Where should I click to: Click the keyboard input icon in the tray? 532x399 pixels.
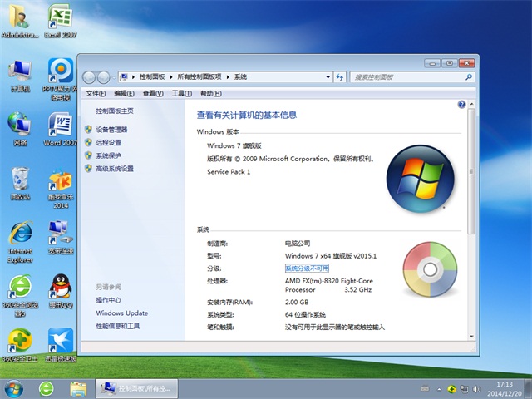point(425,389)
